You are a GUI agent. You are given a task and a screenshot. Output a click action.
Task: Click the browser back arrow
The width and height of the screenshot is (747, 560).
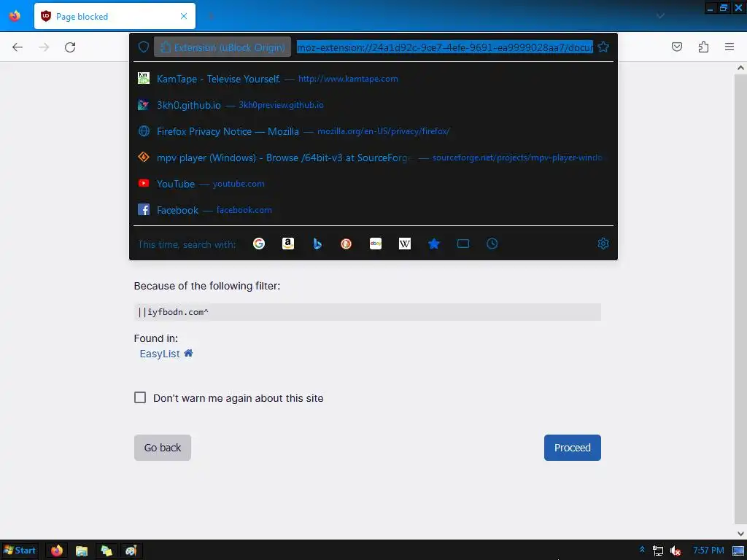18,47
